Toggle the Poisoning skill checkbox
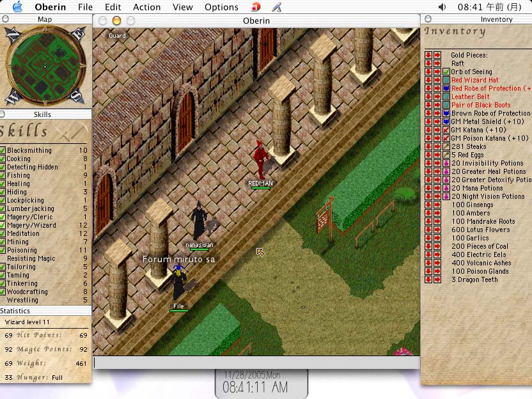The height and width of the screenshot is (399, 532). (x=3, y=250)
